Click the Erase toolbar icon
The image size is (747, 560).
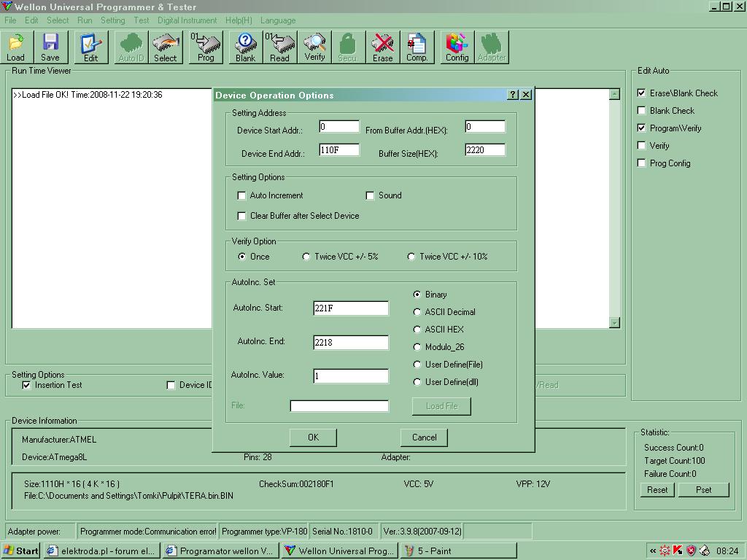383,47
